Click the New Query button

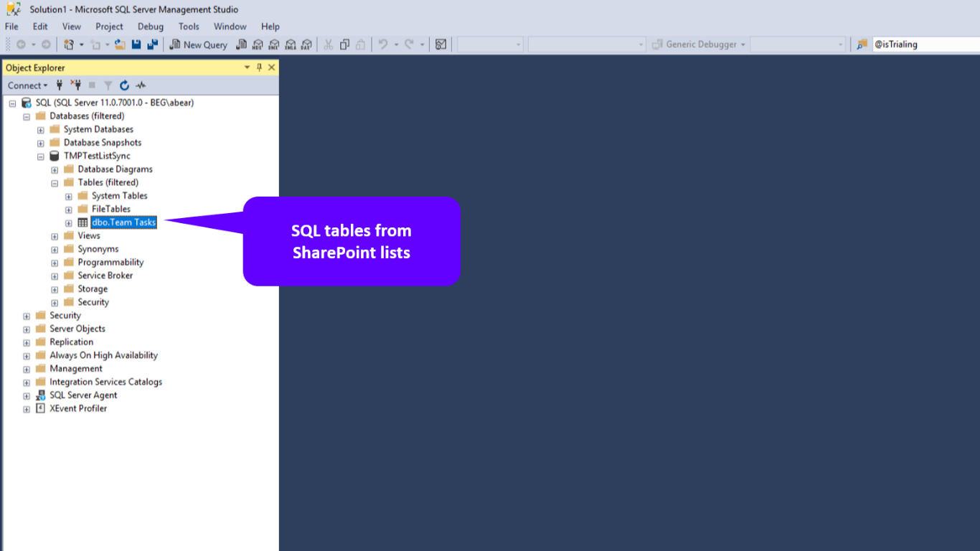pyautogui.click(x=199, y=44)
